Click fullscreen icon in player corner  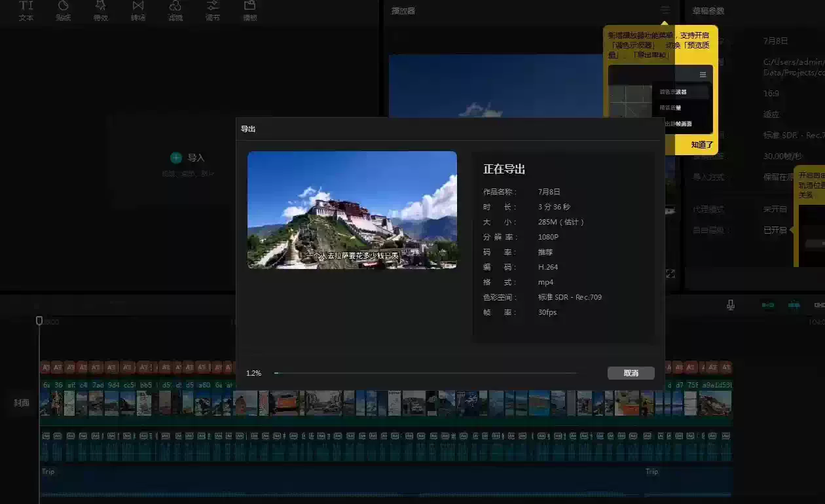click(x=670, y=274)
